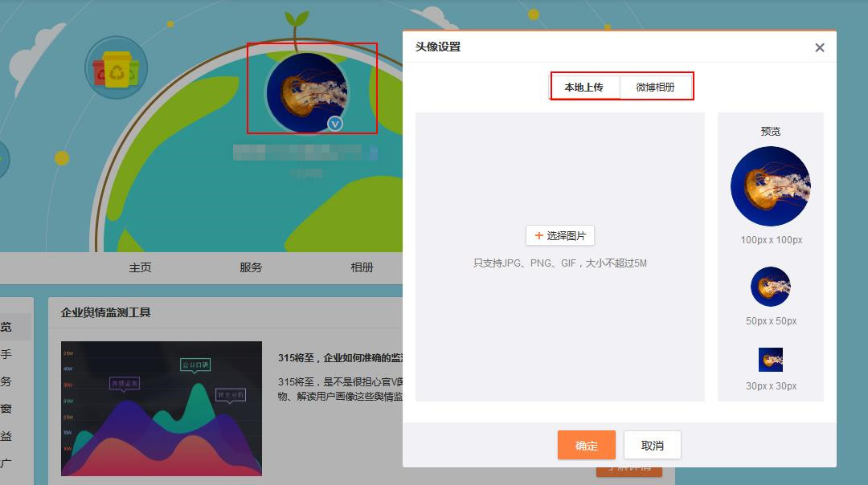Click the 315将至 article headline
The width and height of the screenshot is (868, 485).
click(341, 358)
